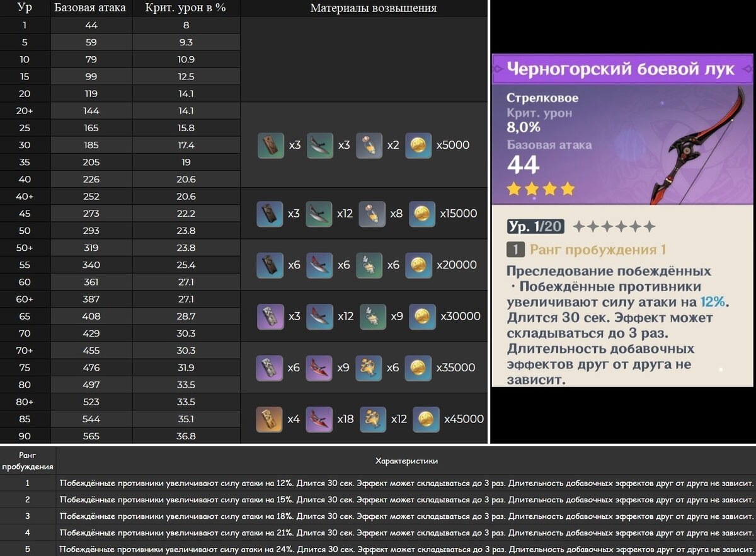Click the level cell "55"

(25, 265)
